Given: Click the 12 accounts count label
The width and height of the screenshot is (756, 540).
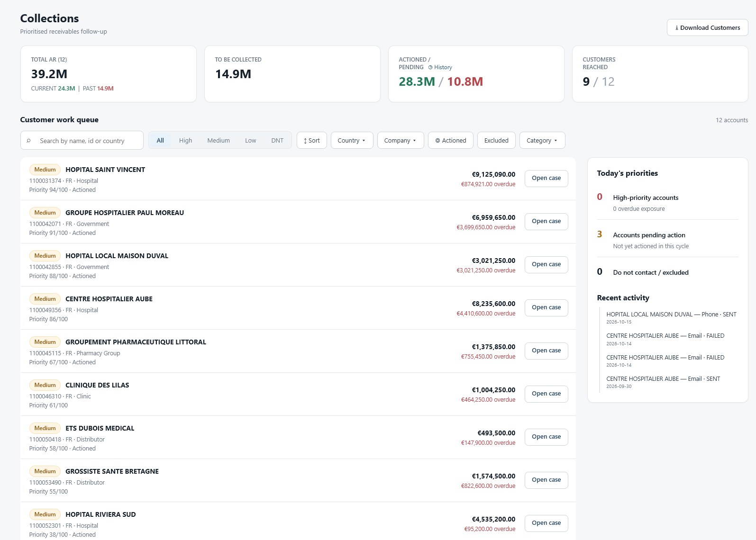Looking at the screenshot, I should 732,120.
